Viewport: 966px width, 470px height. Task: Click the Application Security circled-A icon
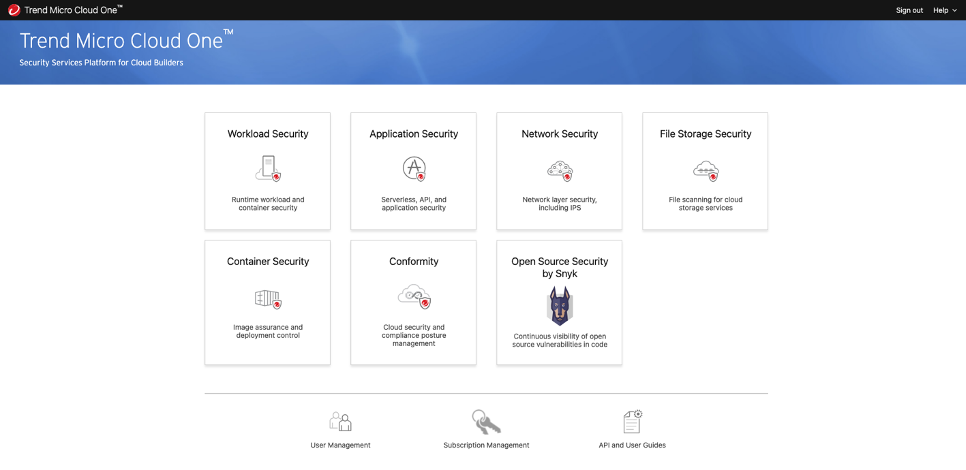tap(414, 168)
